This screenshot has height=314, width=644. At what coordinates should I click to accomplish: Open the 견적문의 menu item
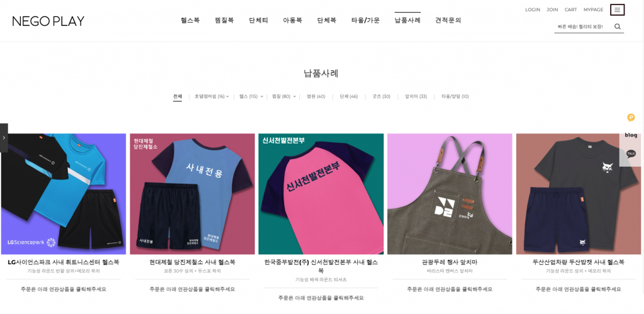point(448,20)
